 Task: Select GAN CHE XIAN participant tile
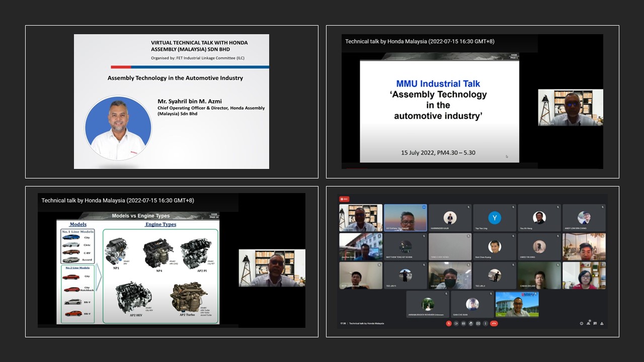click(x=472, y=304)
